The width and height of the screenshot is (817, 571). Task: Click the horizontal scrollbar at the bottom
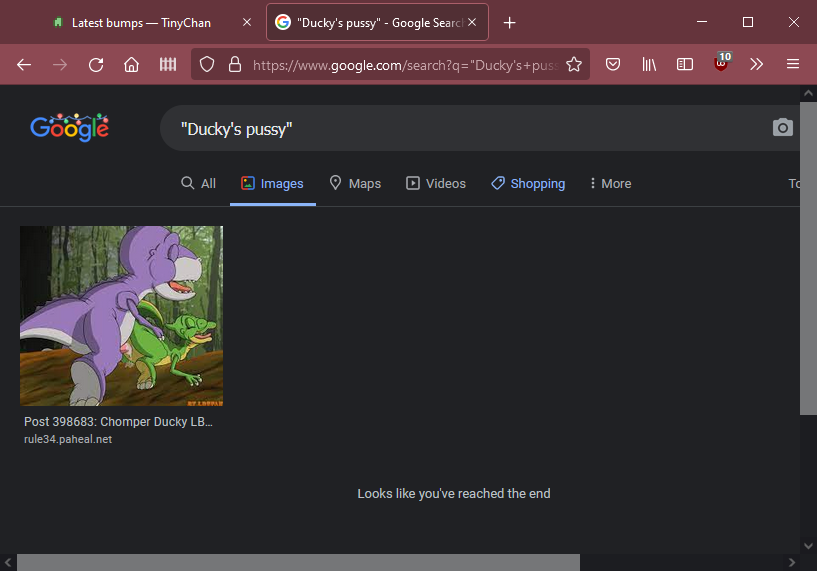click(298, 562)
